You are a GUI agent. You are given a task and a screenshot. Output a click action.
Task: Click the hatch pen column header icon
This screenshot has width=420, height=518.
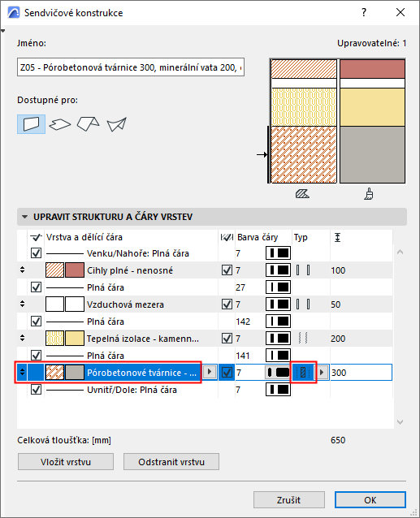[227, 237]
